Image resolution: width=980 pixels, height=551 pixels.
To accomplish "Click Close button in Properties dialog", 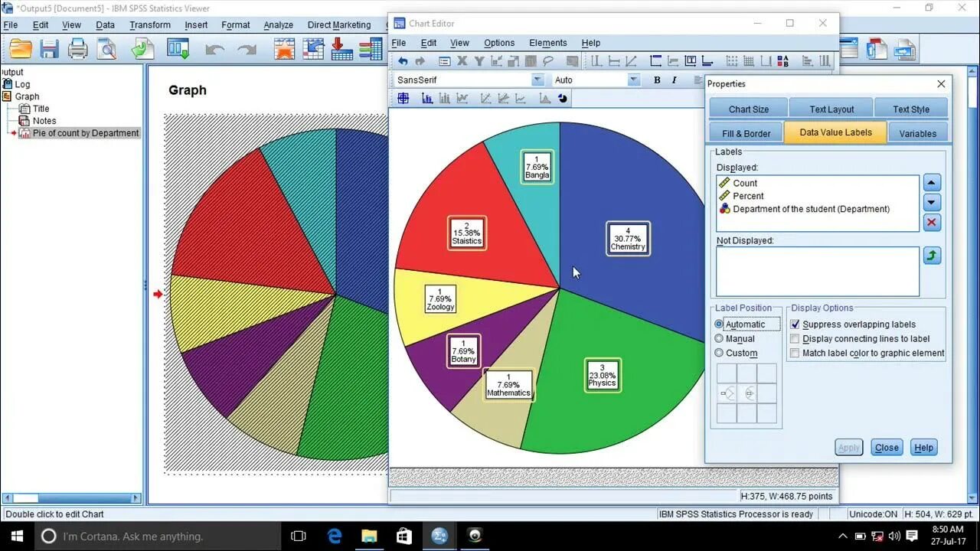I will tap(887, 448).
